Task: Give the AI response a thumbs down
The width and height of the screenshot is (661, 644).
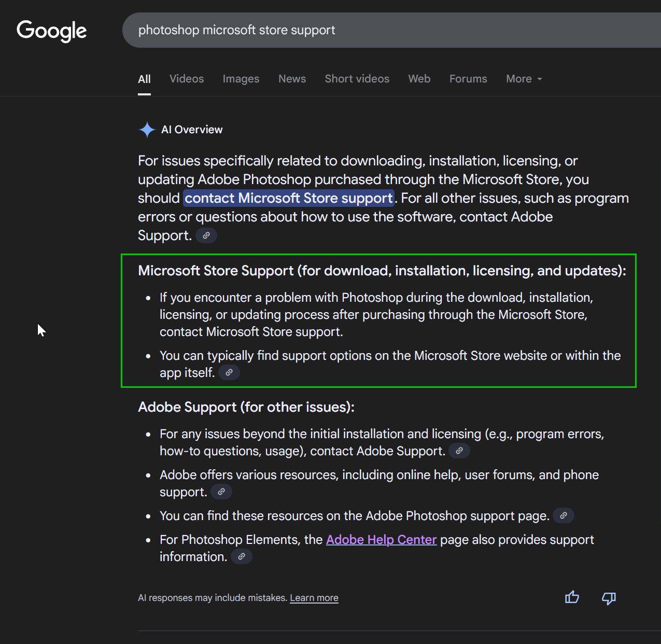Action: [x=609, y=598]
